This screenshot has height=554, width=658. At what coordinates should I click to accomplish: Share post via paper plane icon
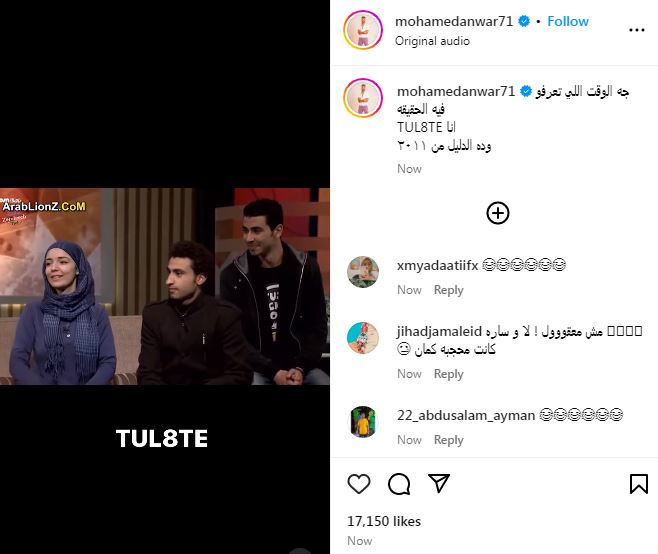coord(439,483)
